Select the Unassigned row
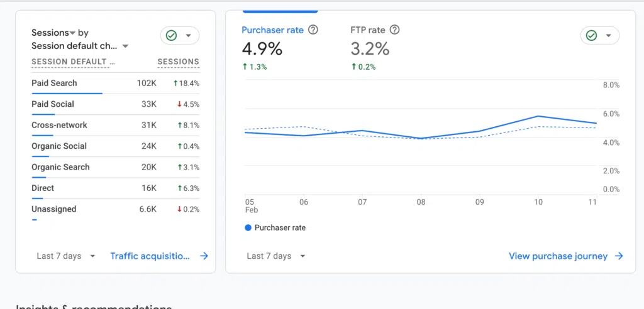644x309 pixels. [116, 209]
